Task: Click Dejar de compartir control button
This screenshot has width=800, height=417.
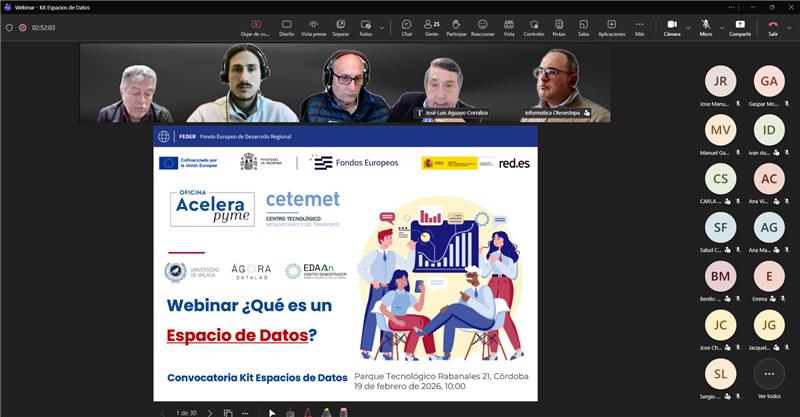Action: tap(257, 27)
